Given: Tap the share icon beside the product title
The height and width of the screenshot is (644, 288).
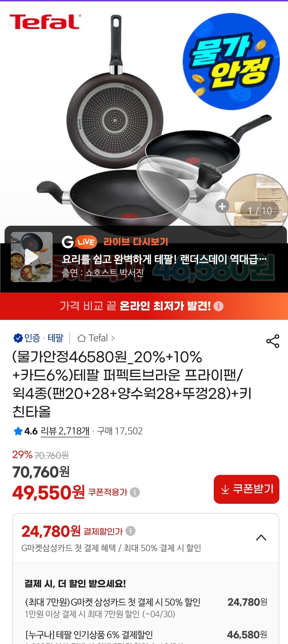Looking at the screenshot, I should click(x=273, y=341).
